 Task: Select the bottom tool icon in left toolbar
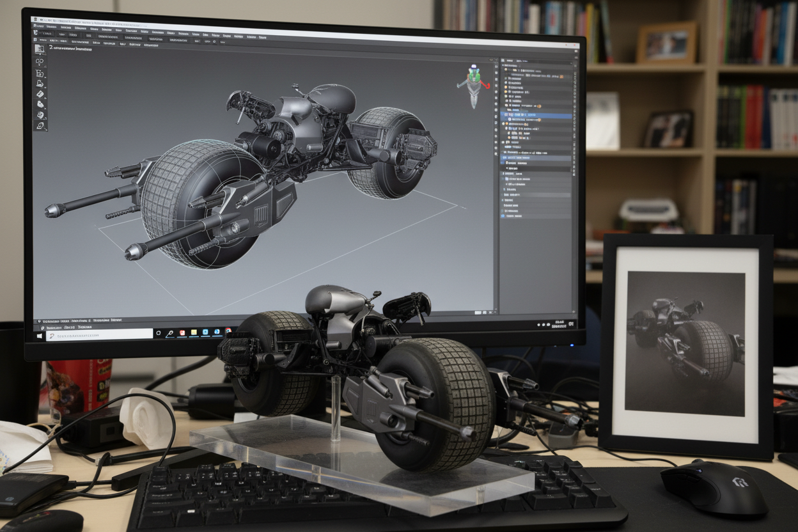pyautogui.click(x=40, y=127)
